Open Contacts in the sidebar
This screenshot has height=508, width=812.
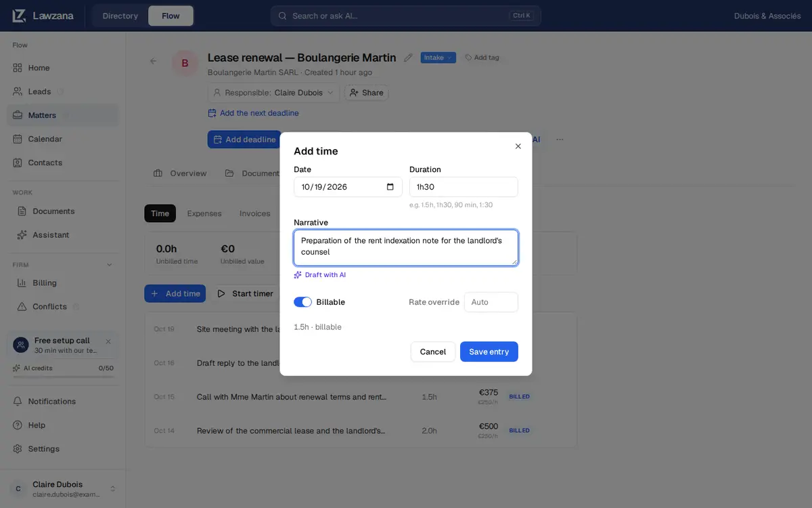(x=63, y=163)
